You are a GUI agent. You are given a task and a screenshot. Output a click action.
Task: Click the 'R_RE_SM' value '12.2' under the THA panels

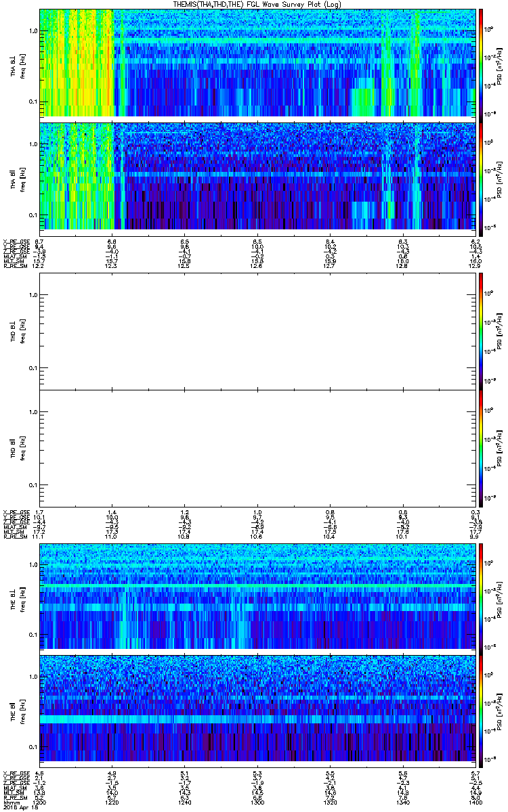pos(39,267)
